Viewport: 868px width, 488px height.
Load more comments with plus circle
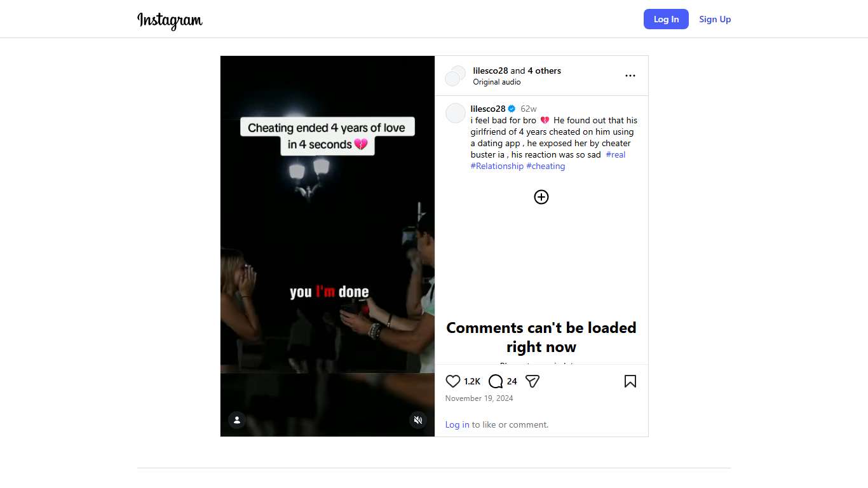(541, 197)
